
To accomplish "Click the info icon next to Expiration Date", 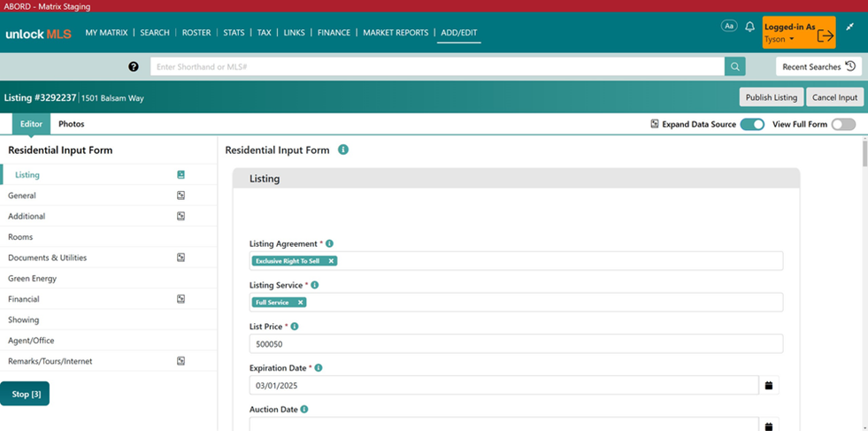I will (319, 368).
